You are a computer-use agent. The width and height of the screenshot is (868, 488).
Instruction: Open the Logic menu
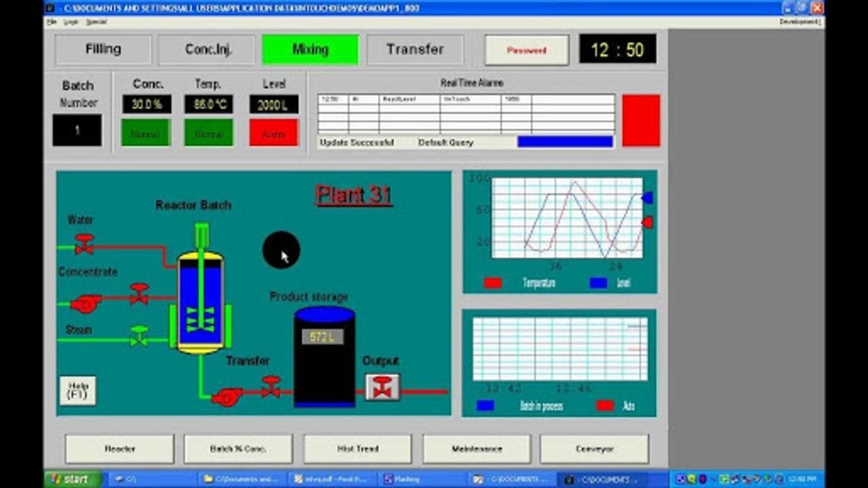71,22
